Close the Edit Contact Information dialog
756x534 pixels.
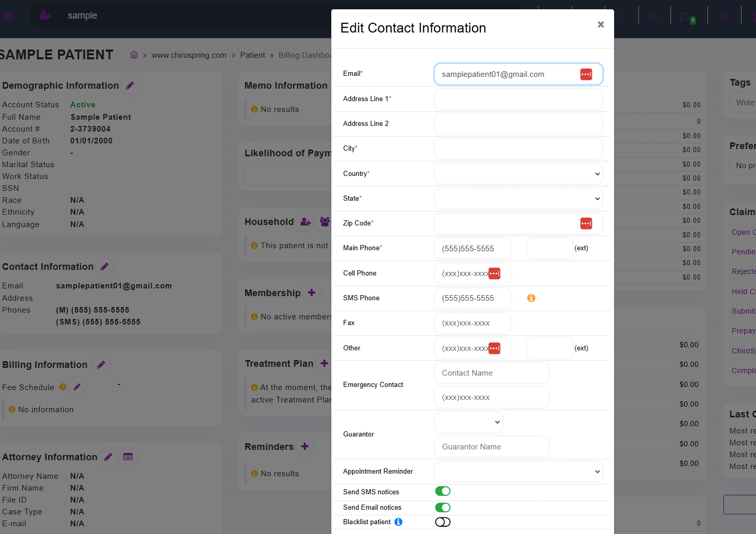(x=601, y=24)
